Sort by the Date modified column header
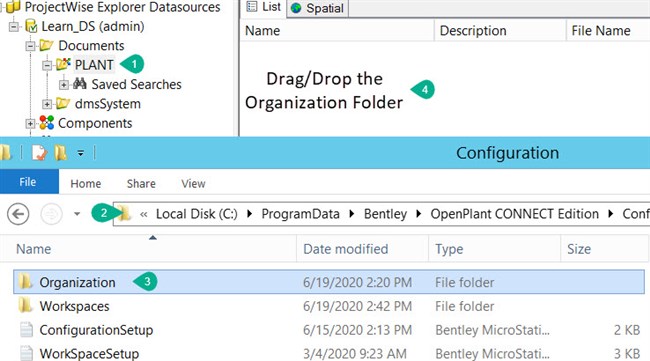 (346, 249)
